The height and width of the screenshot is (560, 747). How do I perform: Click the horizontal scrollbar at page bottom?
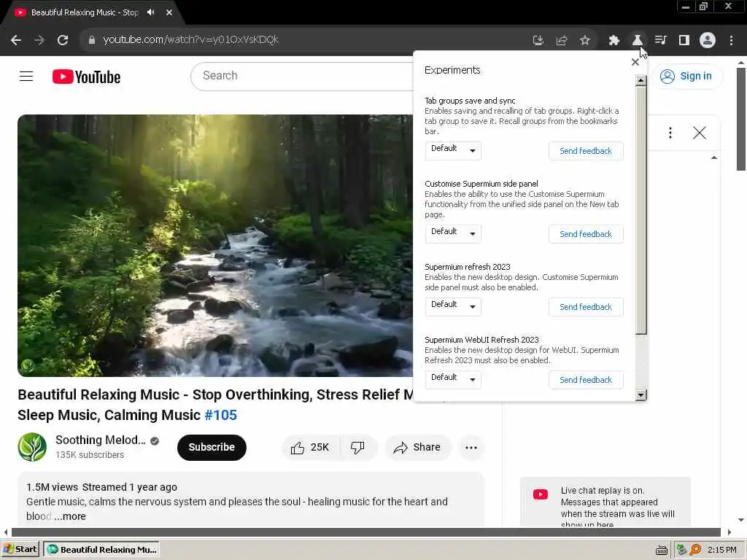tap(366, 532)
